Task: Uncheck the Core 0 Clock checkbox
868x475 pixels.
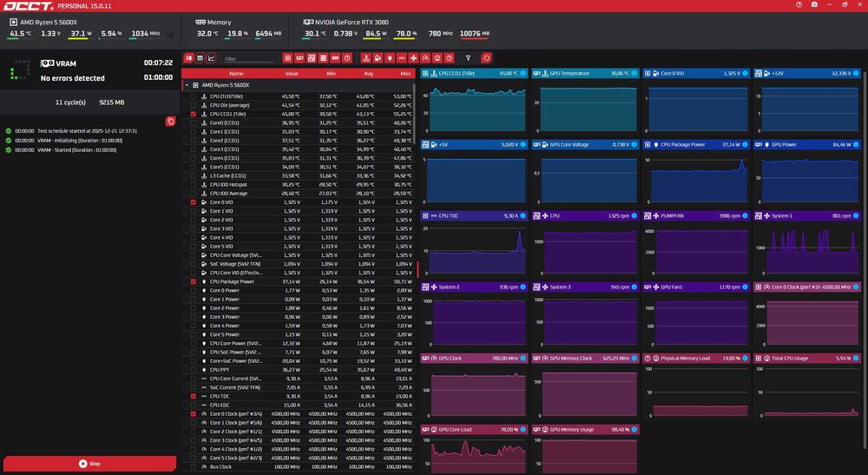Action: click(x=194, y=414)
